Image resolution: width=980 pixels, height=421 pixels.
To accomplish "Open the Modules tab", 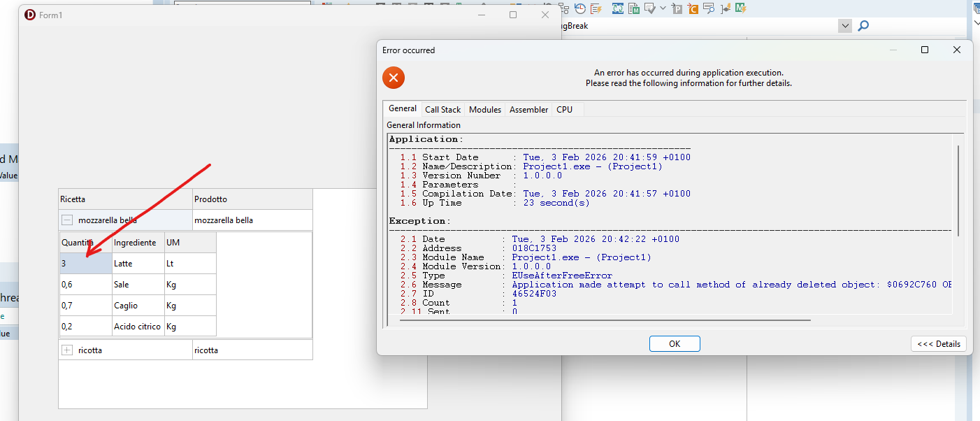I will 484,110.
